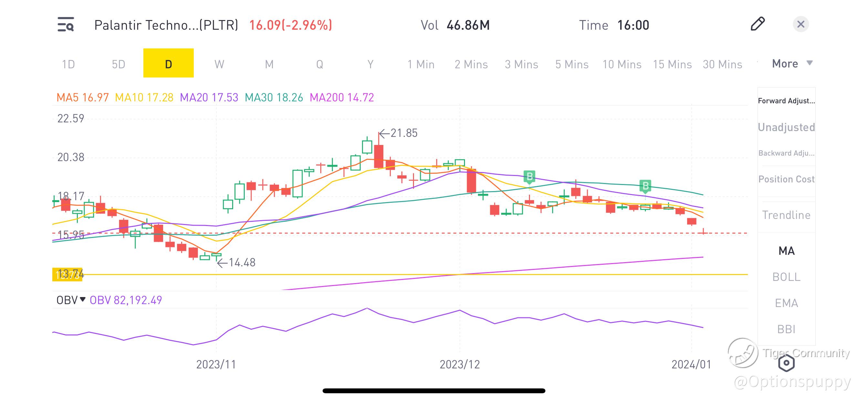Tap the yellow 13.73 price line label

point(67,275)
